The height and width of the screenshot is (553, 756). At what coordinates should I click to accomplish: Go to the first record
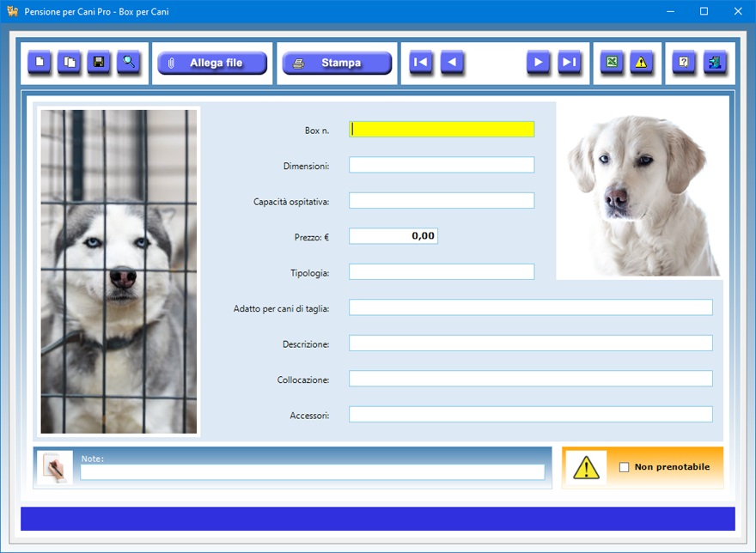click(x=421, y=62)
